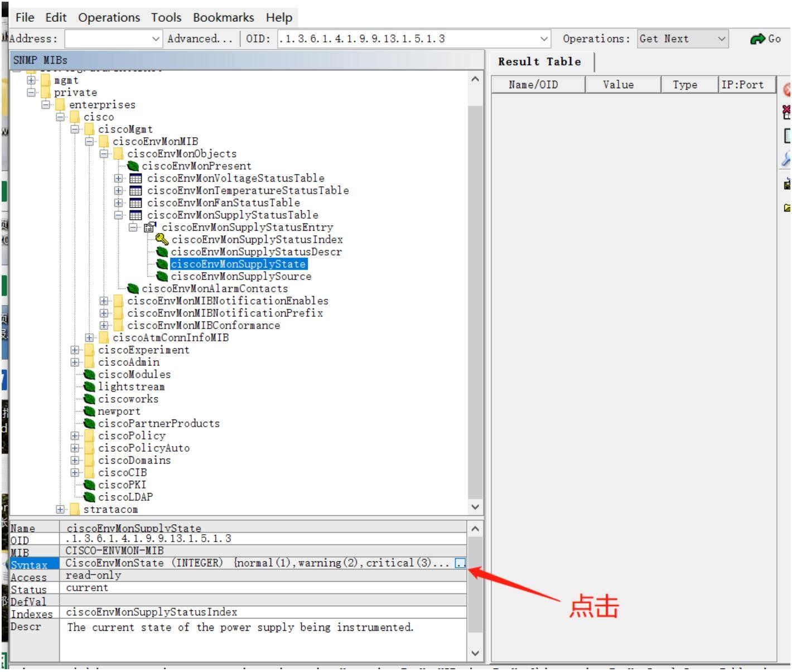Click the Type column header
Image resolution: width=792 pixels, height=672 pixels.
click(x=689, y=85)
